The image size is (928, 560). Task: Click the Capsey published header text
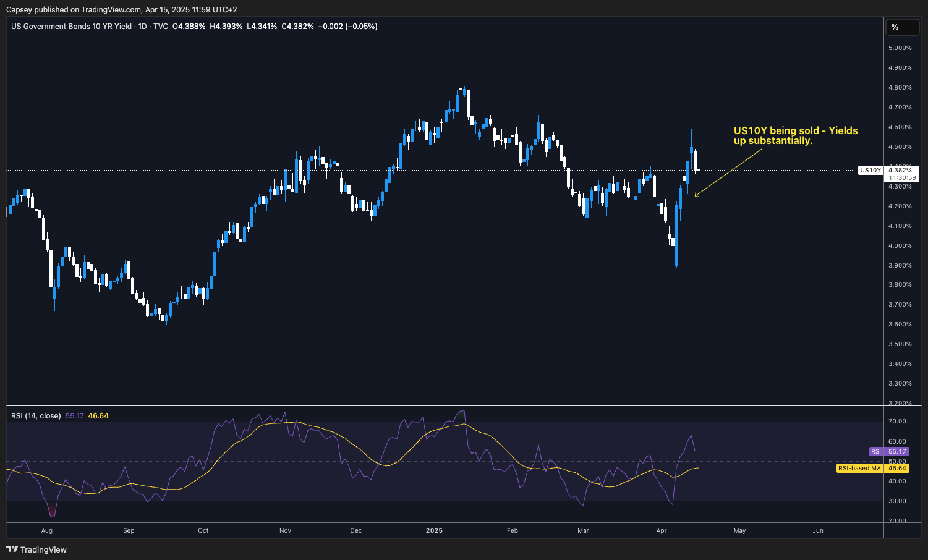[x=121, y=10]
